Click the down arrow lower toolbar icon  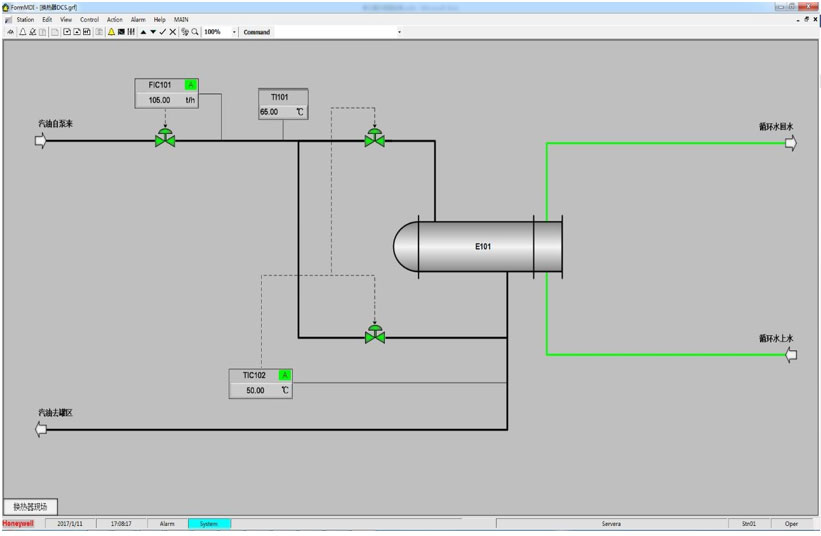[x=153, y=32]
